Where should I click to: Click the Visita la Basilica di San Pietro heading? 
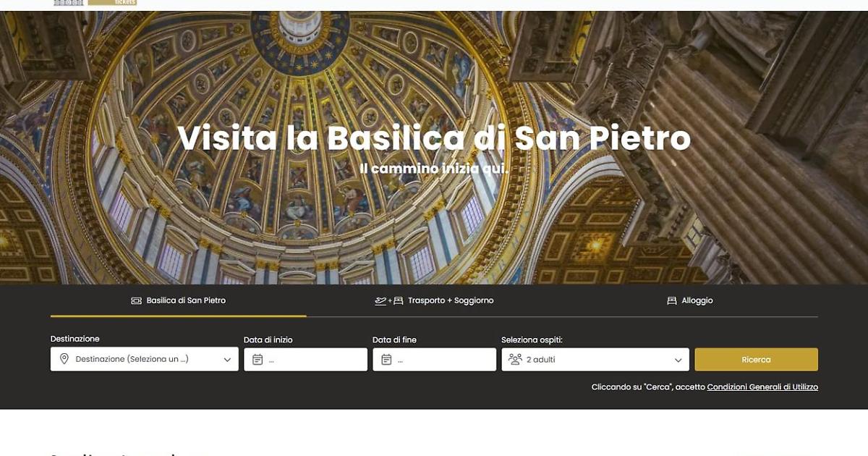pos(434,138)
